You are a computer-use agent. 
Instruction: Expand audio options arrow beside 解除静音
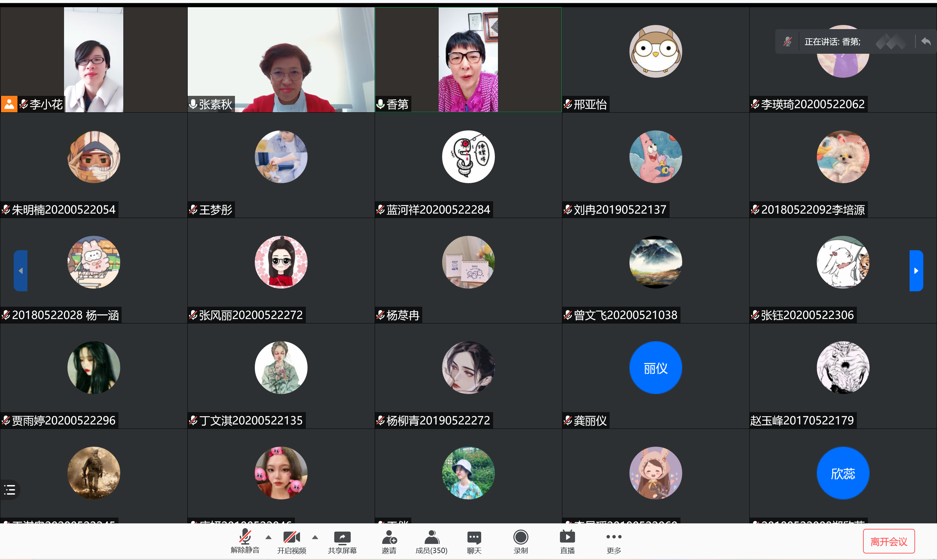(268, 537)
